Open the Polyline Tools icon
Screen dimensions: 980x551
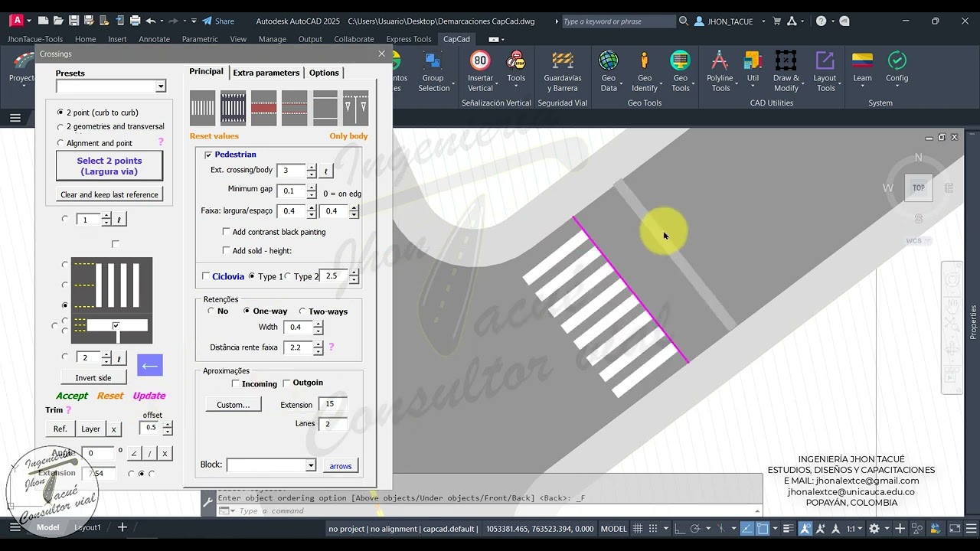pos(720,70)
